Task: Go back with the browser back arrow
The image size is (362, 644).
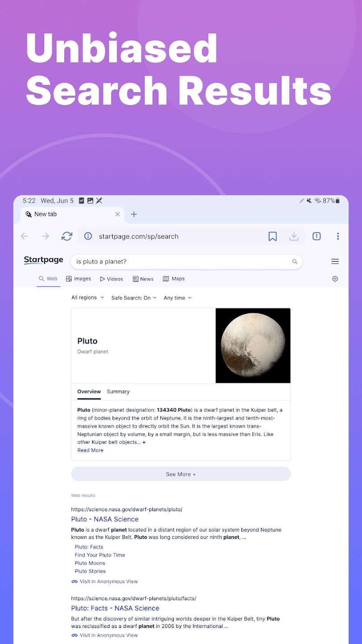Action: click(x=24, y=236)
